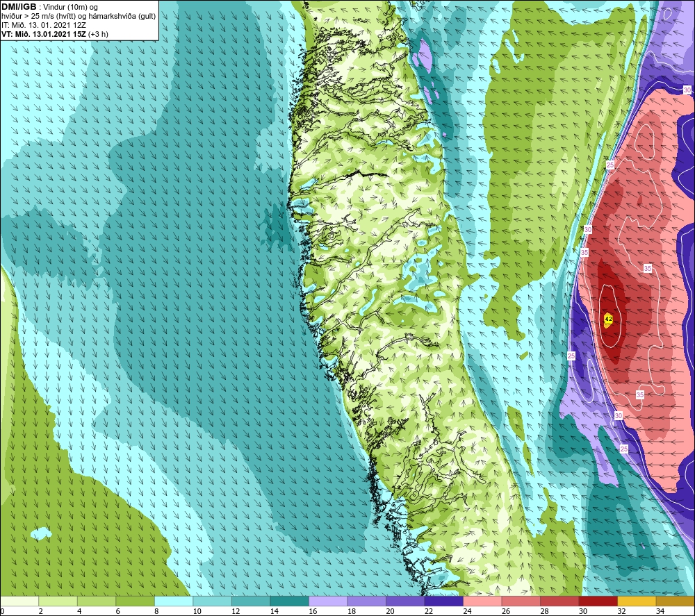Click the topmost '30' gust contour label

click(x=687, y=90)
